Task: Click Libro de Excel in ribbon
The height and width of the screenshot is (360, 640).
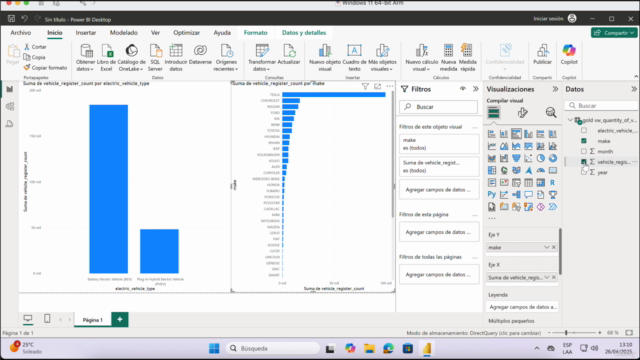Action: pyautogui.click(x=107, y=58)
